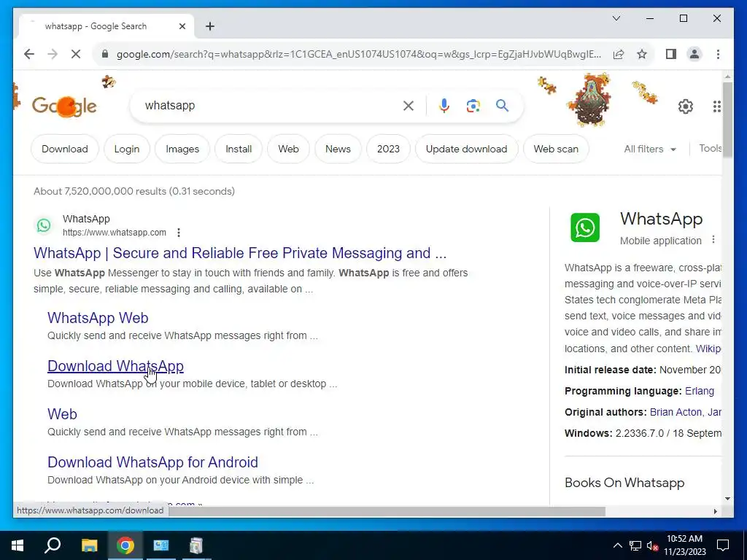
Task: Open Chrome side panel icon
Action: click(x=671, y=54)
